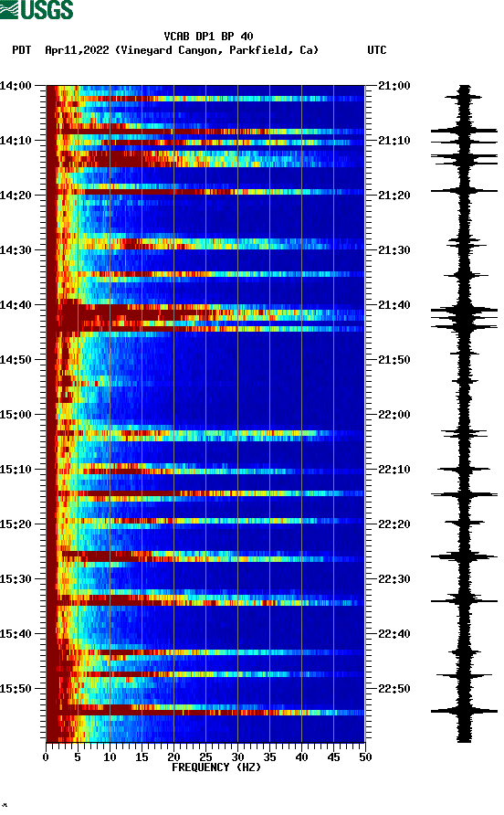Click the 10 Hz axis tick label

pyautogui.click(x=110, y=757)
